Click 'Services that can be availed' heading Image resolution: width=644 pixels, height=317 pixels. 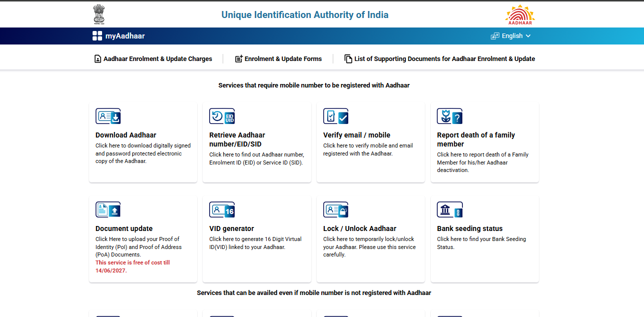tap(314, 292)
